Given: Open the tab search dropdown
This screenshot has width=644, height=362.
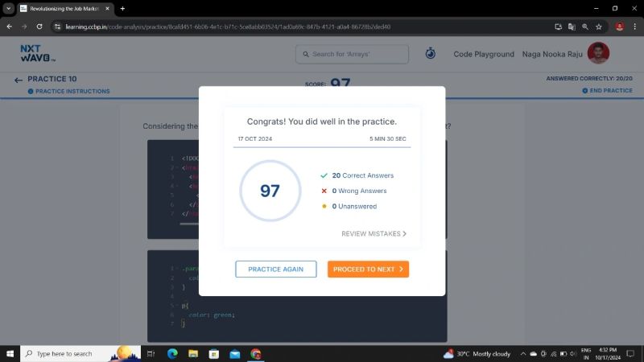Looking at the screenshot, I should (x=8, y=8).
